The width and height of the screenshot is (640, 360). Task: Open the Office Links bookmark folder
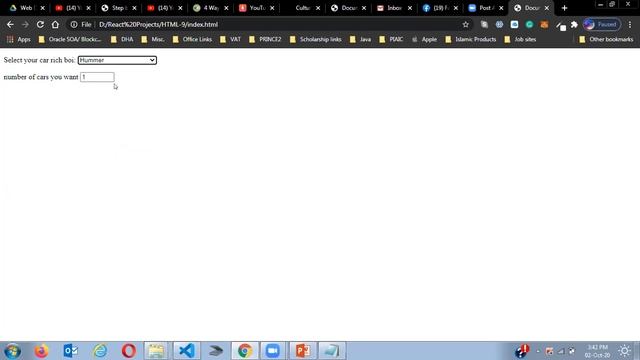tap(192, 40)
